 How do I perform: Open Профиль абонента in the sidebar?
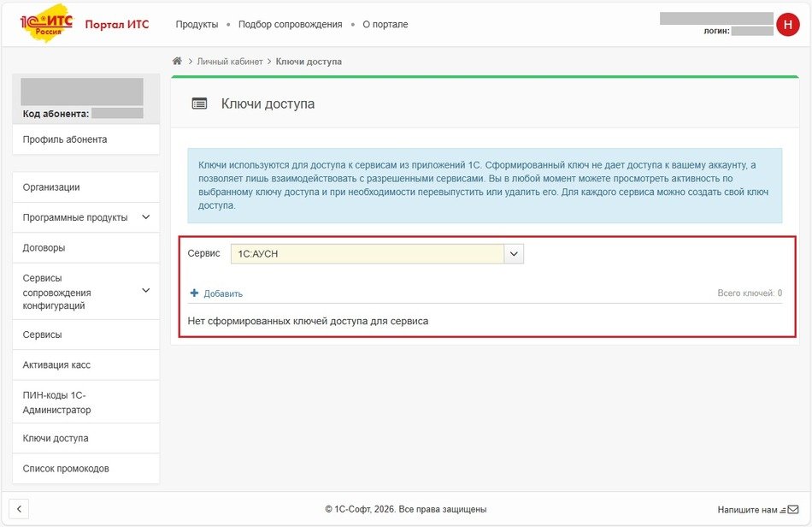(65, 139)
